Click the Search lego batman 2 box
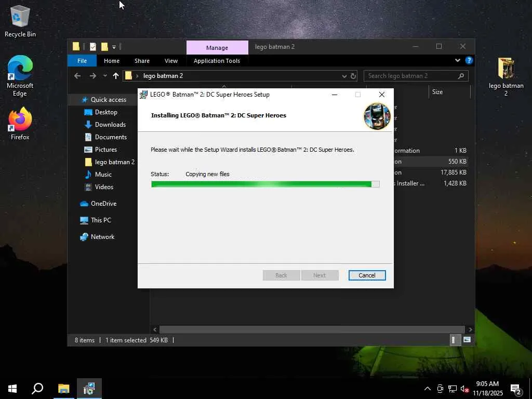This screenshot has width=532, height=399. click(x=416, y=76)
